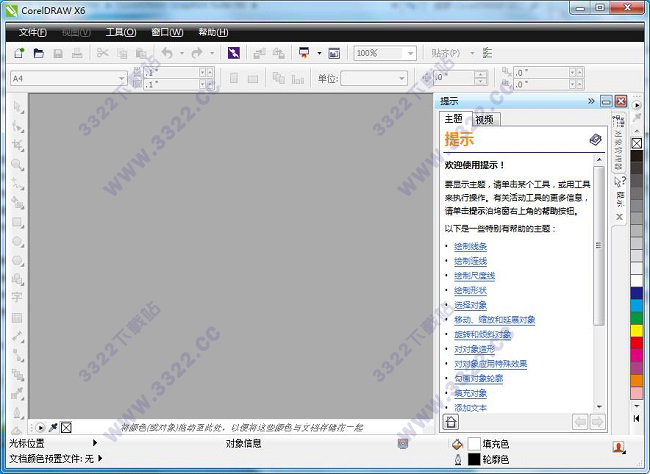Click the Redo arrow icon

[x=197, y=53]
